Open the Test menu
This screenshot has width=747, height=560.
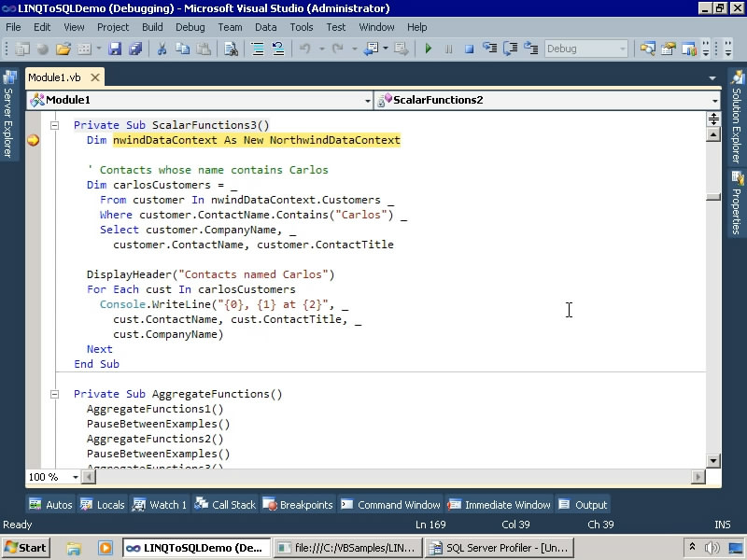point(336,27)
